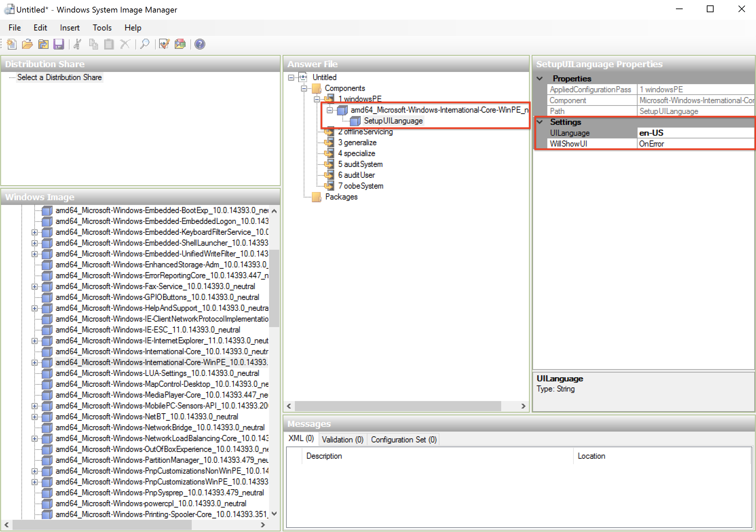The height and width of the screenshot is (532, 756).
Task: Expand amd64_Microsoft-Windows-Embedded-ShellLauncher component
Action: [34, 243]
